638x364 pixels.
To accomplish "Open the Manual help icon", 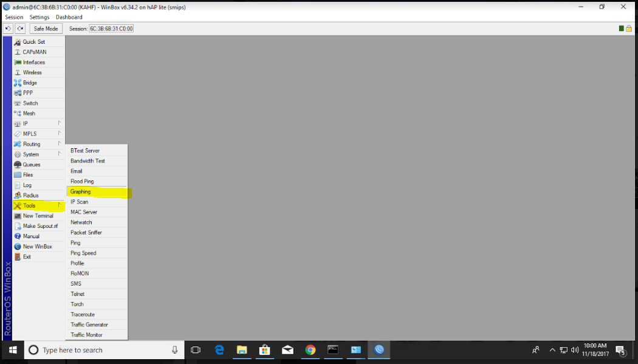I will 18,236.
